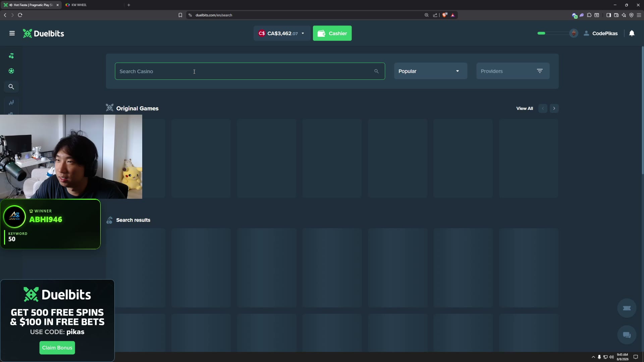Reload the current page
The width and height of the screenshot is (644, 362).
(x=20, y=15)
